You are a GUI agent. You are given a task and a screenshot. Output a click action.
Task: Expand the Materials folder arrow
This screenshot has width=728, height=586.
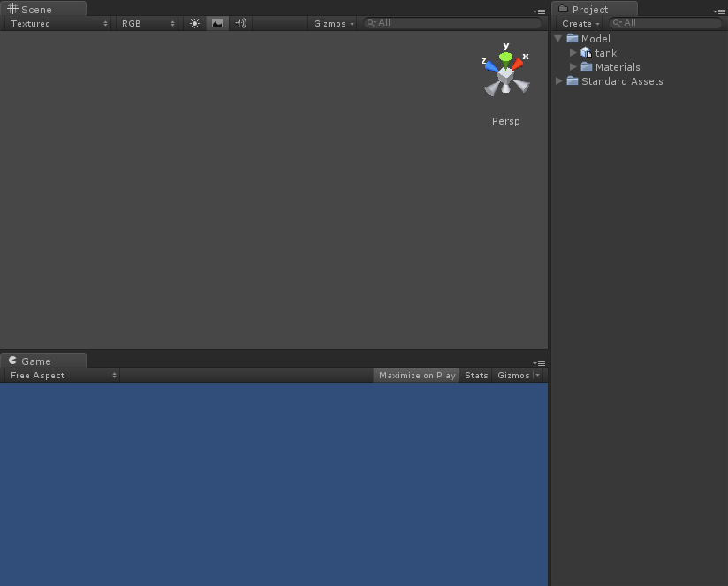[573, 67]
